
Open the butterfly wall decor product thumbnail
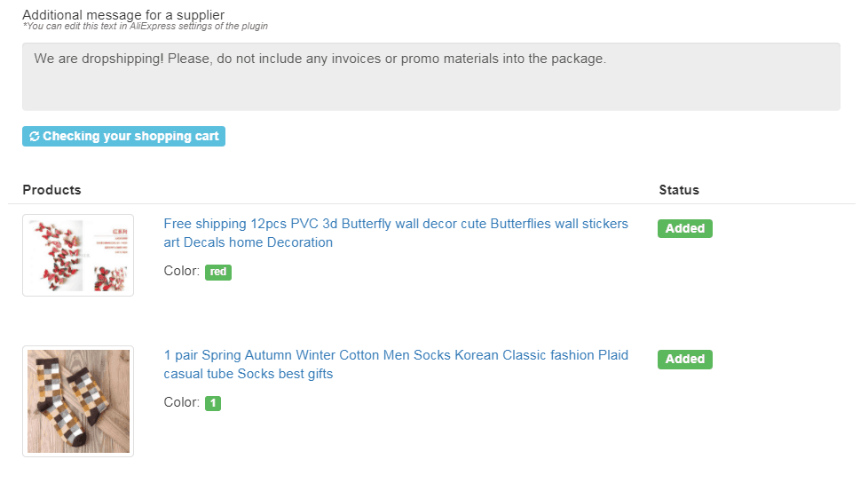[78, 256]
